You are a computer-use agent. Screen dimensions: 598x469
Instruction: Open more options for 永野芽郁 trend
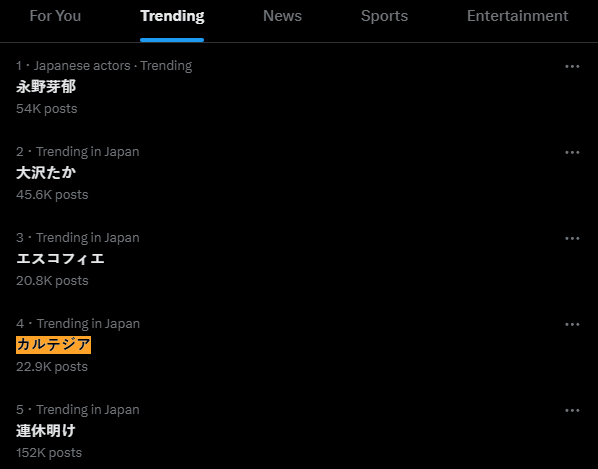click(x=572, y=66)
